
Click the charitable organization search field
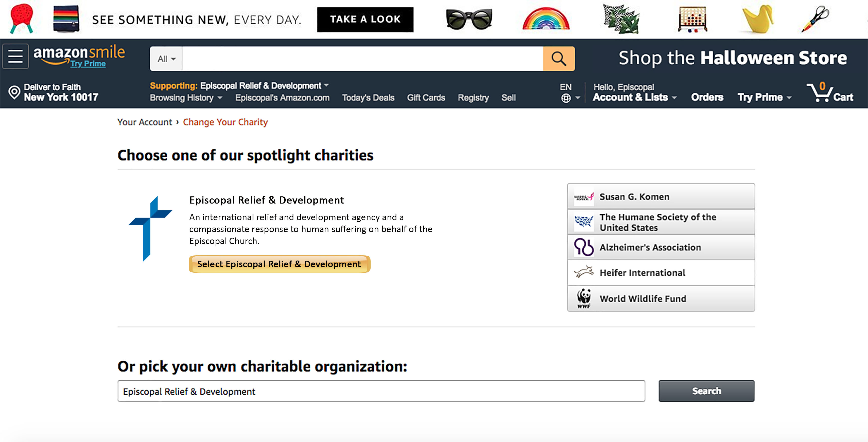(x=381, y=391)
